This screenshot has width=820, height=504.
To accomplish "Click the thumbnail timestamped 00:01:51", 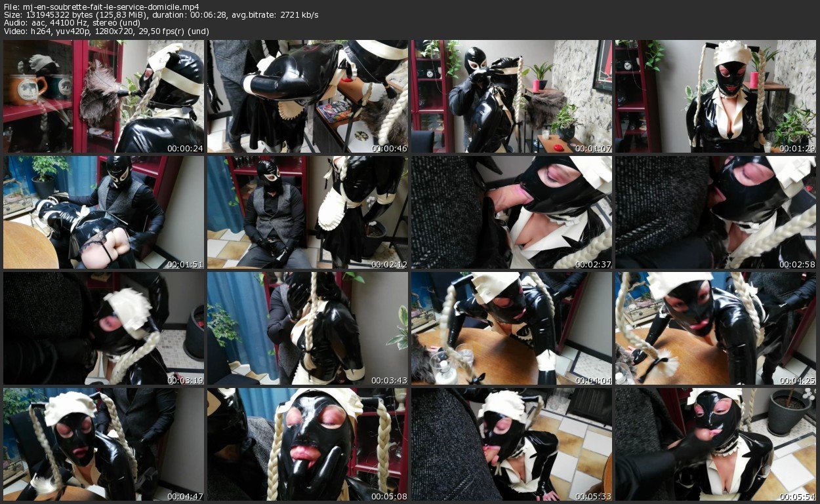I will click(x=104, y=212).
